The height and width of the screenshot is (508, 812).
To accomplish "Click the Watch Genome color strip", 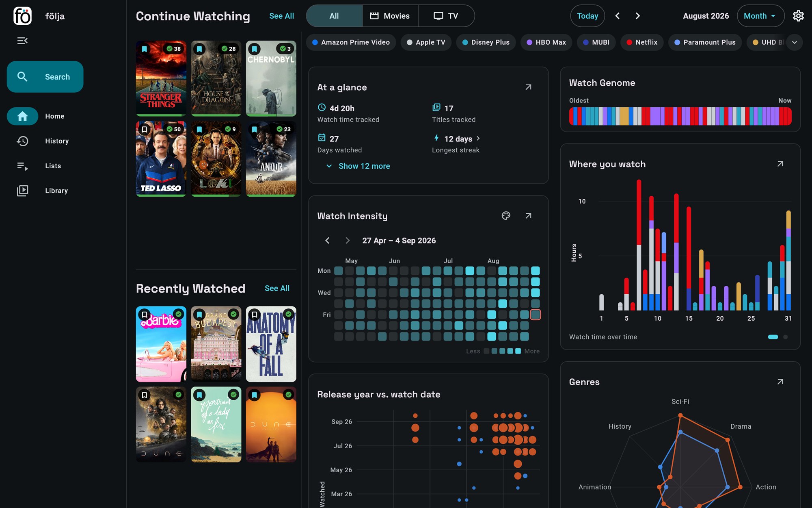I will pyautogui.click(x=680, y=116).
